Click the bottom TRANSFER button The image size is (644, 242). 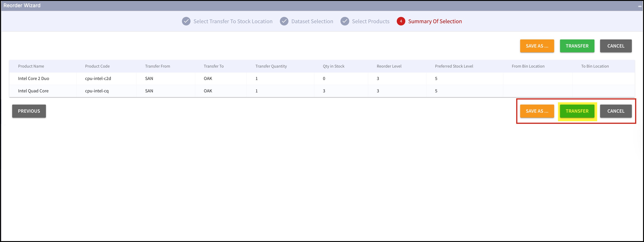coord(577,111)
